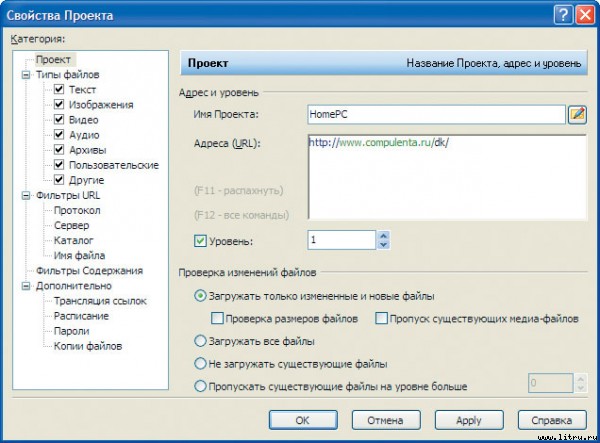Collapse the Фильтры URL tree node
Viewport: 600px width, 443px height.
pyautogui.click(x=26, y=195)
